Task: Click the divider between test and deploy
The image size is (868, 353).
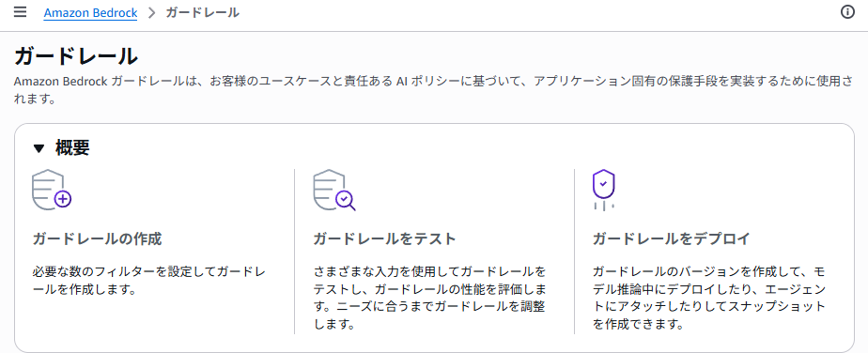Action: tap(575, 252)
